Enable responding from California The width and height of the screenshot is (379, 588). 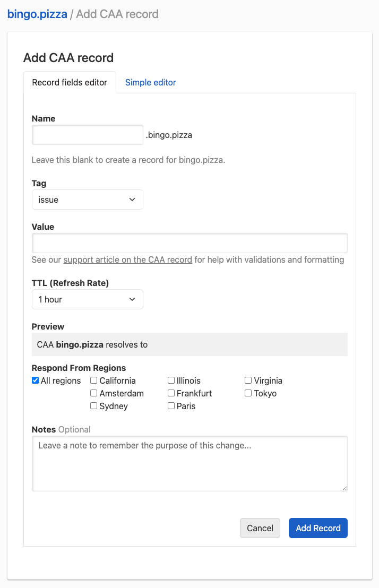point(93,381)
